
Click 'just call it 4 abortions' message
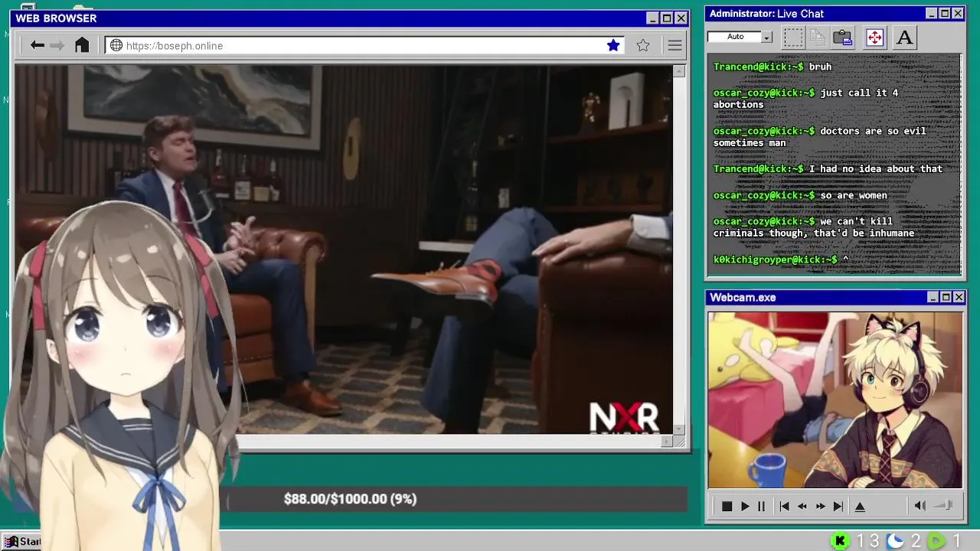click(x=805, y=99)
